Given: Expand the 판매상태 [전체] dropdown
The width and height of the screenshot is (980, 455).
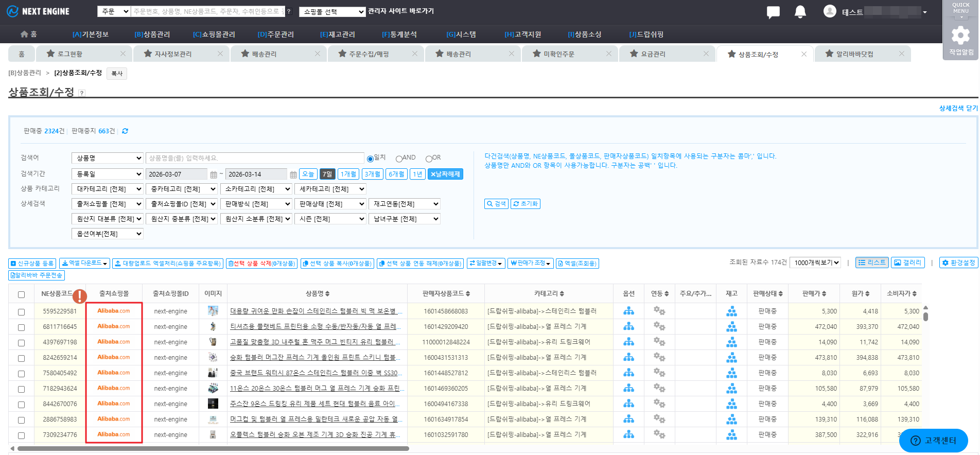Looking at the screenshot, I should 330,204.
